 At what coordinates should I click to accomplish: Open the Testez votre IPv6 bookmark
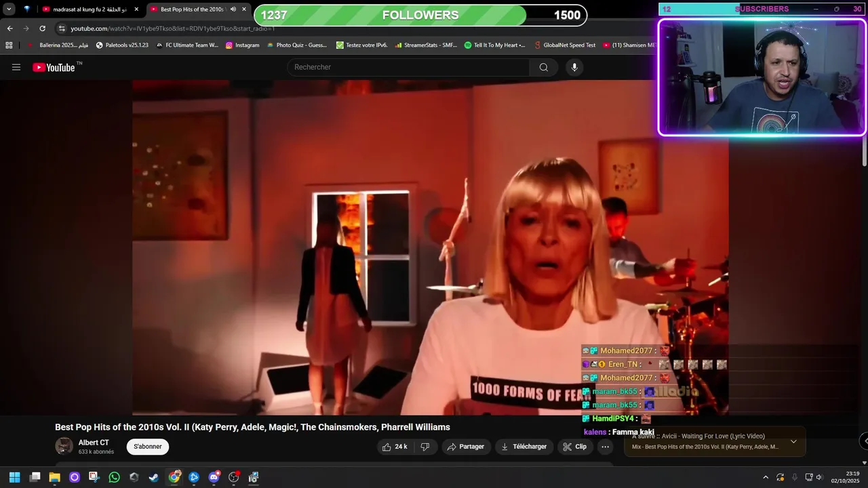361,45
